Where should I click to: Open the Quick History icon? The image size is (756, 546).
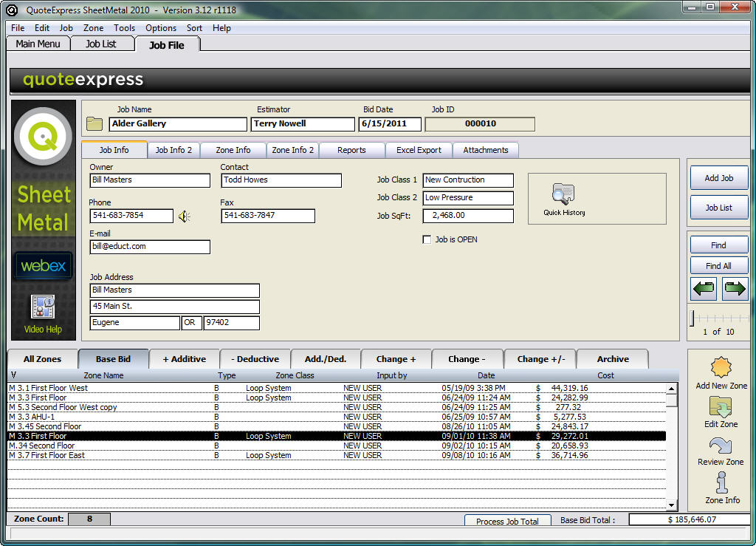click(563, 194)
